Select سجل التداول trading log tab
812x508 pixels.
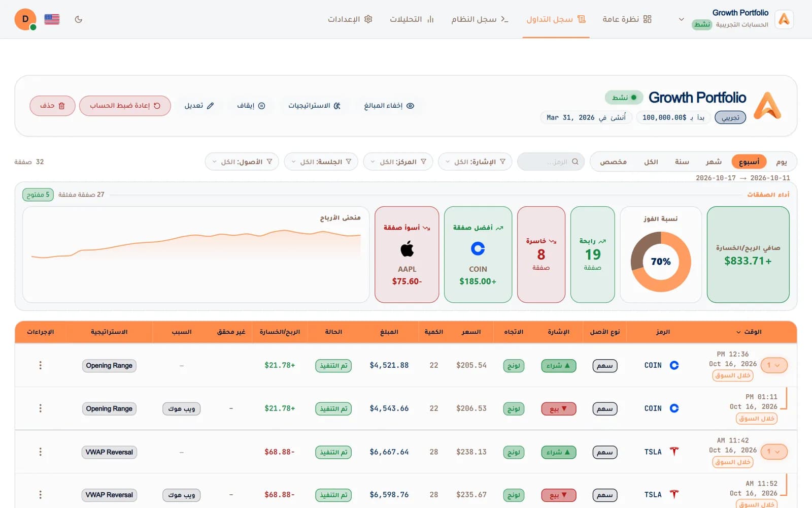[556, 19]
